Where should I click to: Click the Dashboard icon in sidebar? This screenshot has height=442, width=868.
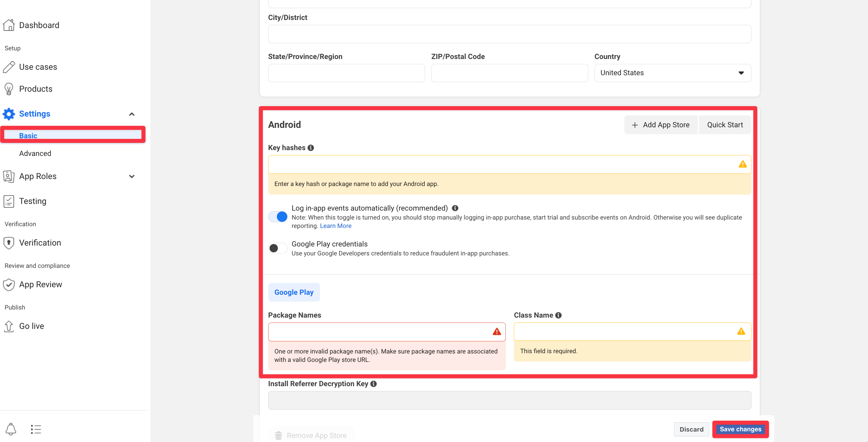point(10,25)
